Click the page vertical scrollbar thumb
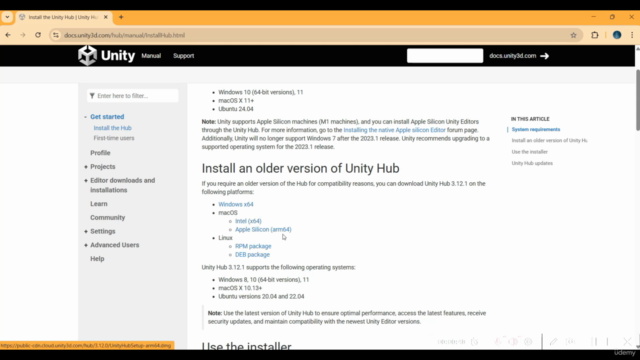Screen dimensions: 640x360 (x=637, y=100)
